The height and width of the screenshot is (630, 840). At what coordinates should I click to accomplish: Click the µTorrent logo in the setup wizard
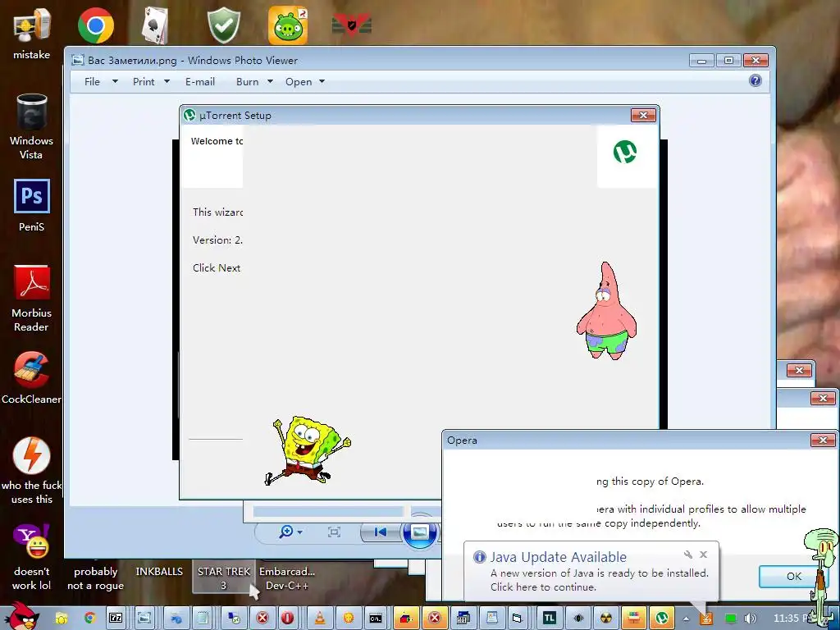[x=624, y=152]
